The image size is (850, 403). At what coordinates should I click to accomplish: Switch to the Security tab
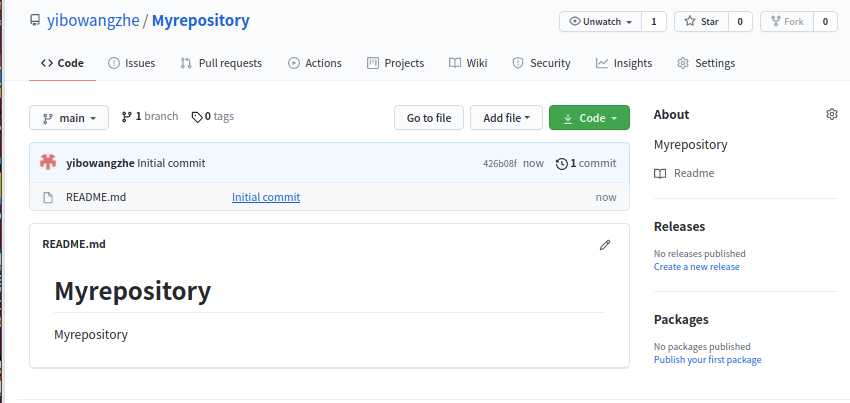(x=542, y=63)
